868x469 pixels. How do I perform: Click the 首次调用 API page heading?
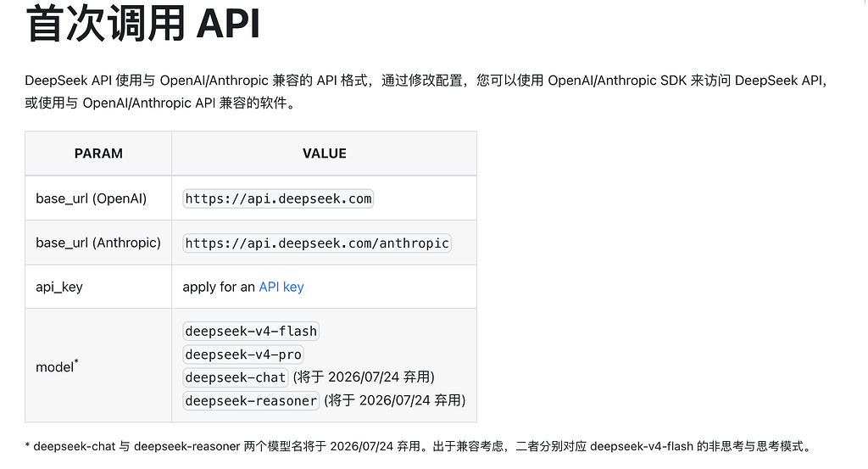point(142,23)
